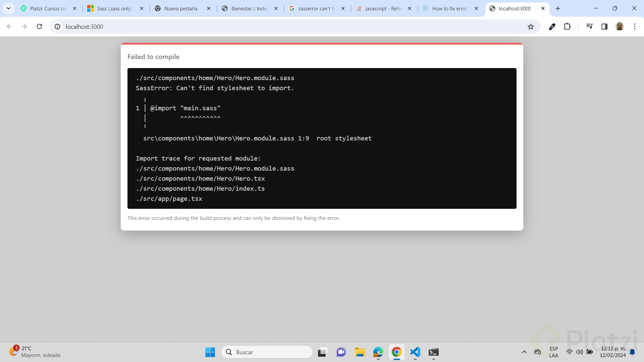Open Chrome three-dot menu
Screen dimensions: 644x362
coord(635,26)
